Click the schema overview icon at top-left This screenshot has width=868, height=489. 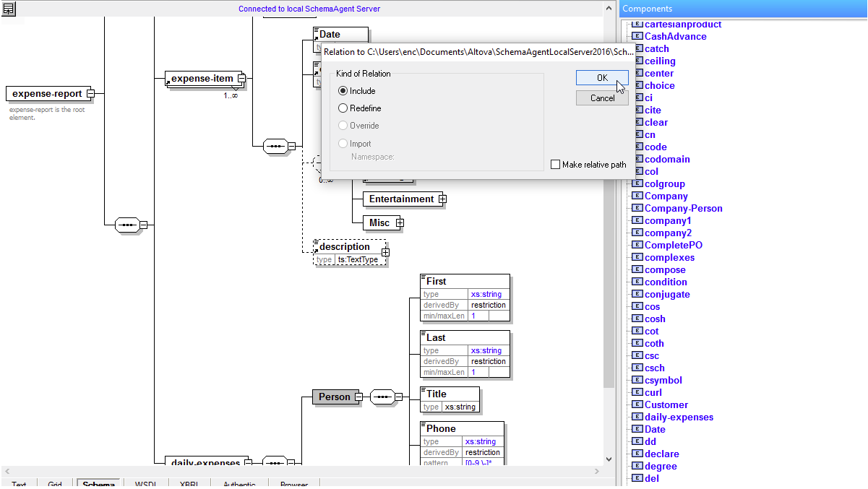pyautogui.click(x=9, y=9)
